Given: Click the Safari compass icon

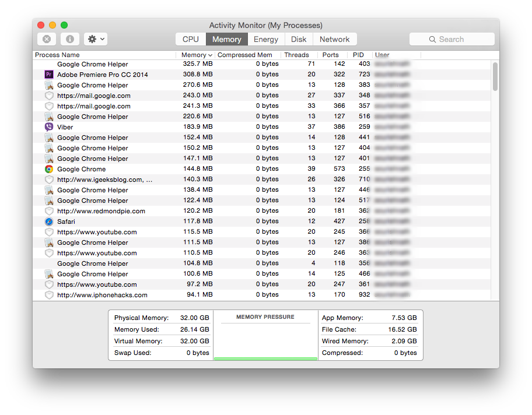Looking at the screenshot, I should [49, 221].
